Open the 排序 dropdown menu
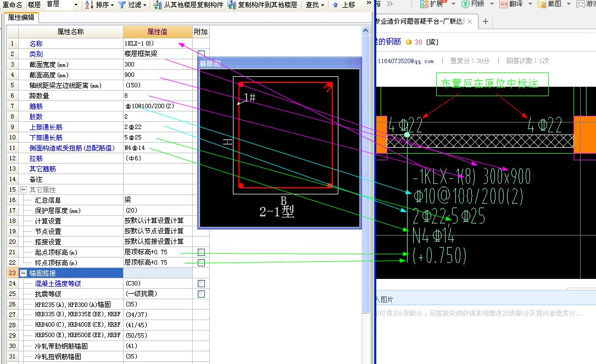 (x=112, y=5)
